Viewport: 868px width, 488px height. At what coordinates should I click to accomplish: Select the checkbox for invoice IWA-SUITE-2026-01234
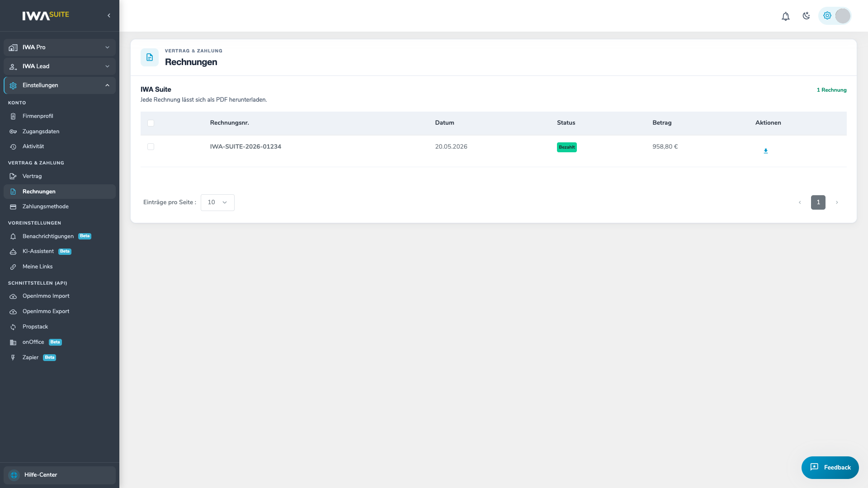151,146
